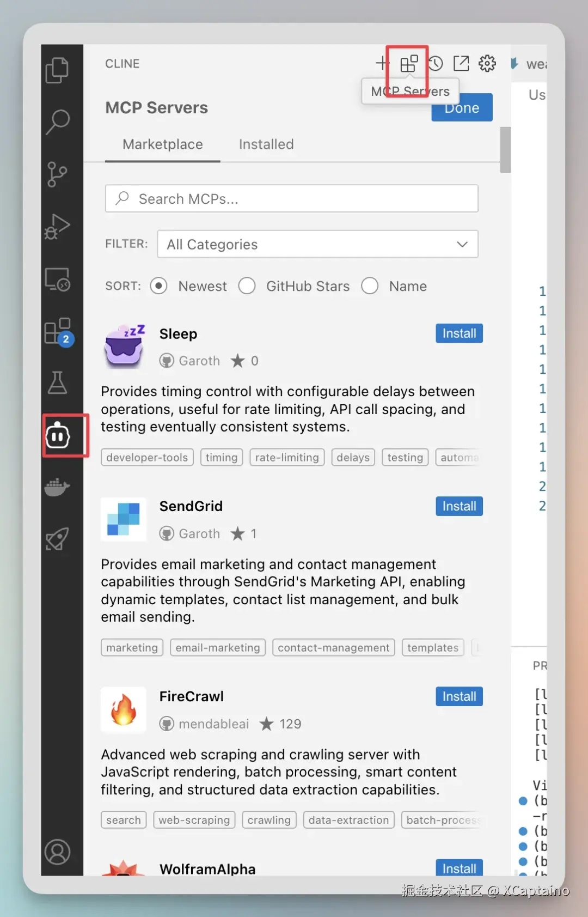Open Cline history clock icon
This screenshot has width=588, height=917.
pyautogui.click(x=435, y=64)
